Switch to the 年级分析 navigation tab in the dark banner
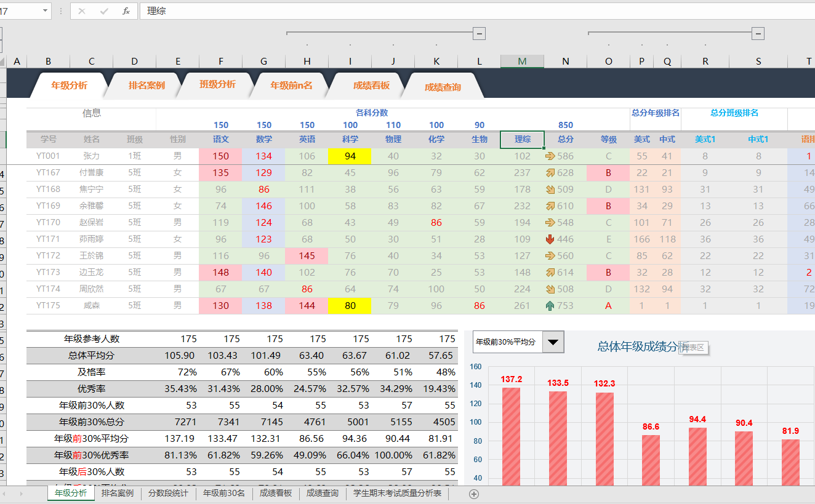Viewport: 815px width, 504px height. pyautogui.click(x=69, y=86)
